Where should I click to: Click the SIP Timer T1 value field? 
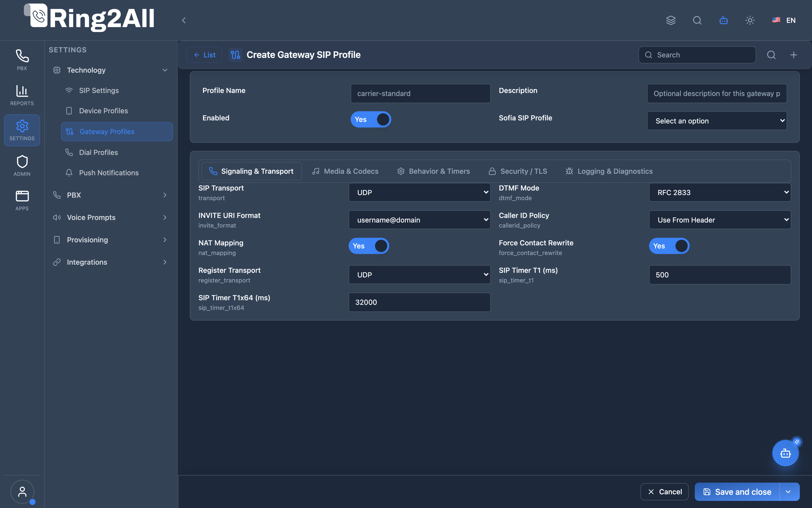click(720, 275)
